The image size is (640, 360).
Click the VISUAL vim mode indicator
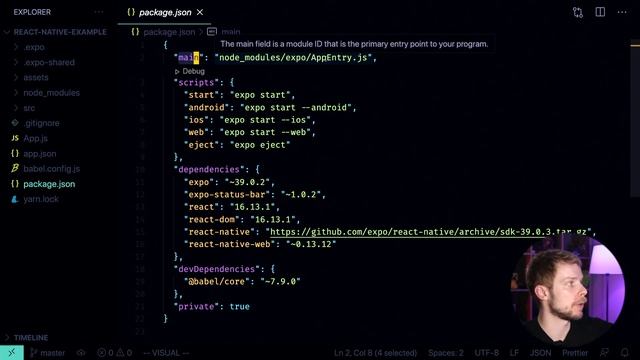166,353
